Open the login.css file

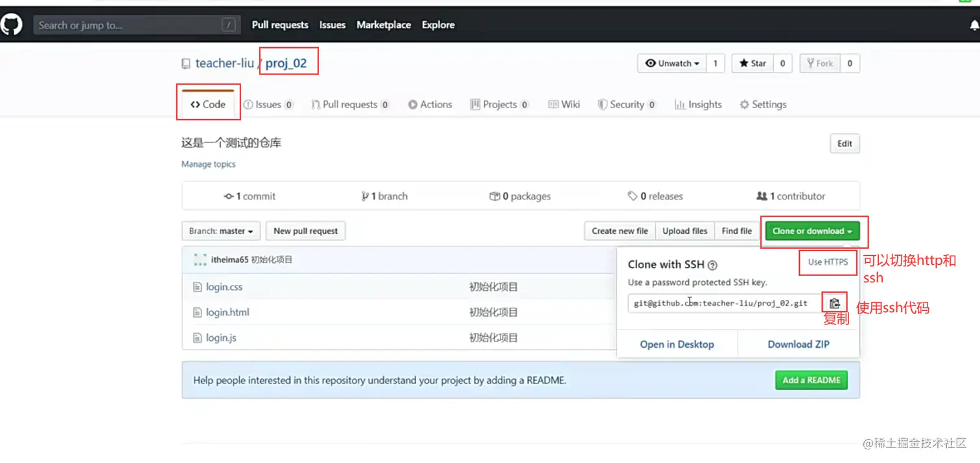click(x=224, y=287)
